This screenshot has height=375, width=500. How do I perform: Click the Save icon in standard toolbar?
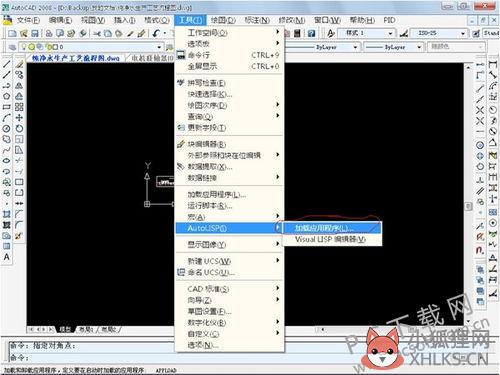click(34, 33)
